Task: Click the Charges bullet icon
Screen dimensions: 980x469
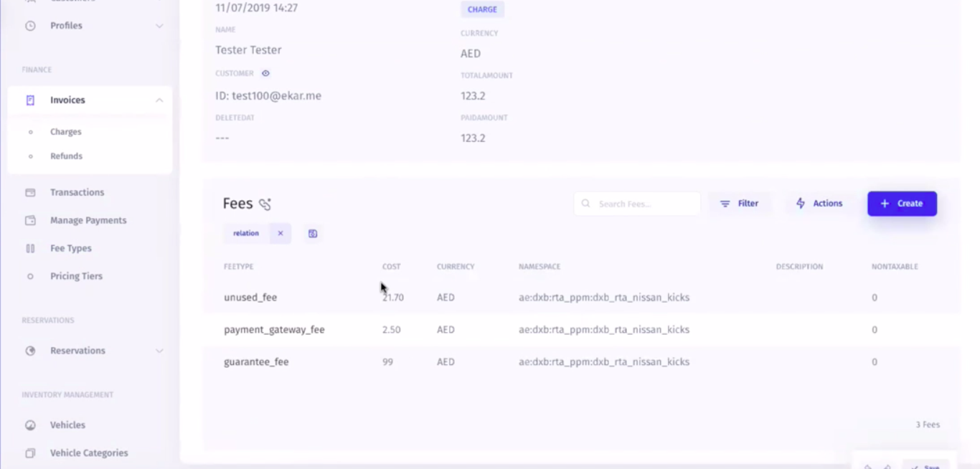Action: (30, 132)
